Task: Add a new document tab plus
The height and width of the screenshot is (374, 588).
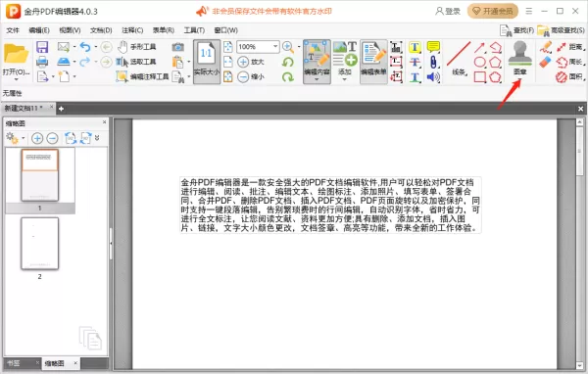Action: (61, 109)
